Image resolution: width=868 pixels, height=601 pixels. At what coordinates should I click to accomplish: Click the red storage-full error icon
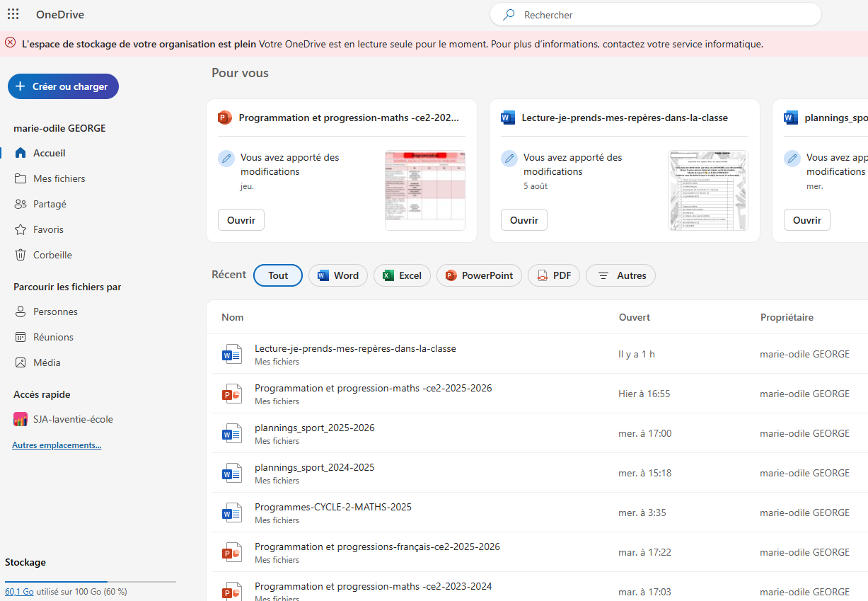11,43
